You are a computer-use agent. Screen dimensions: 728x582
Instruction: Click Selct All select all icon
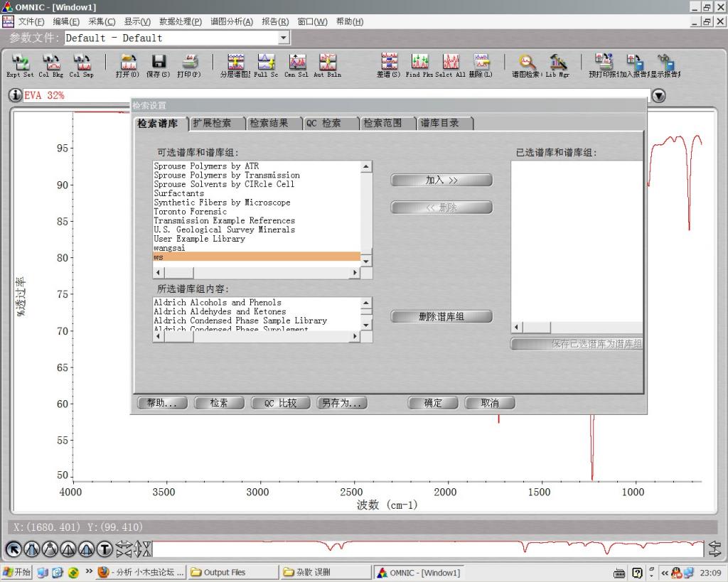450,65
